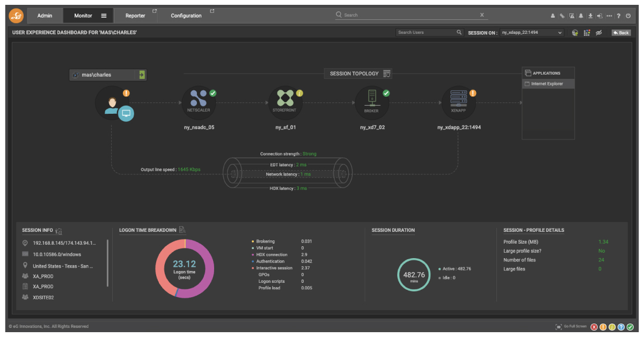
Task: Click the yellow minor info footer icon
Action: 612,327
